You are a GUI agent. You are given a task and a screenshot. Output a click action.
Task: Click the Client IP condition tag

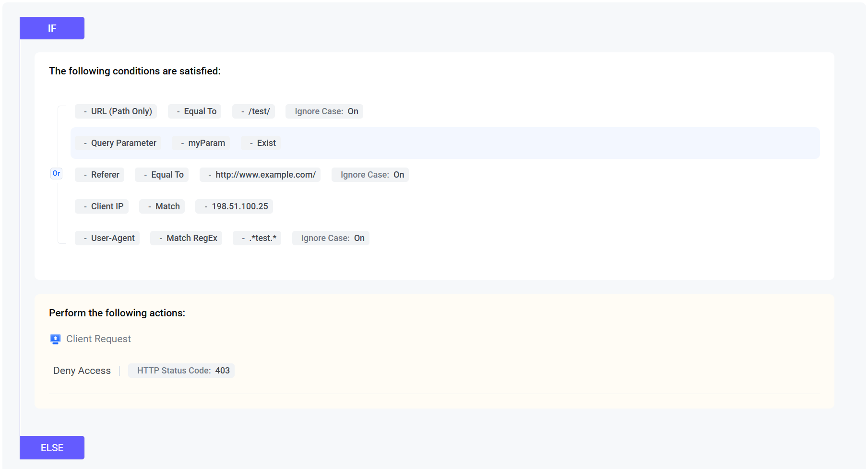point(102,206)
